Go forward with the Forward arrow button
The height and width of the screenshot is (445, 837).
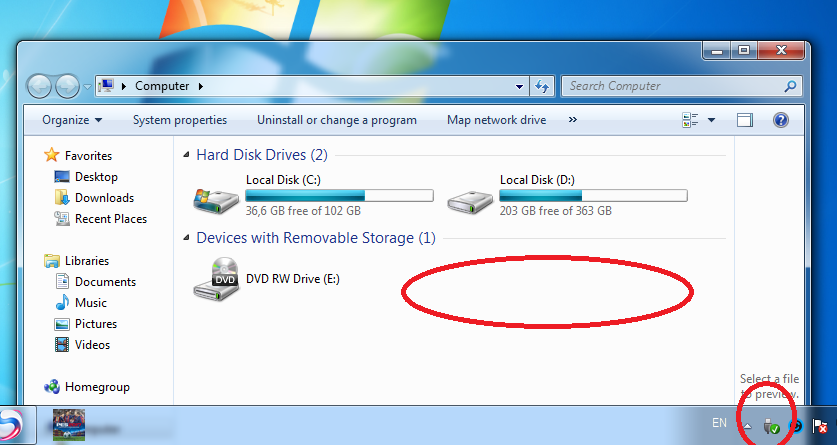tap(67, 86)
